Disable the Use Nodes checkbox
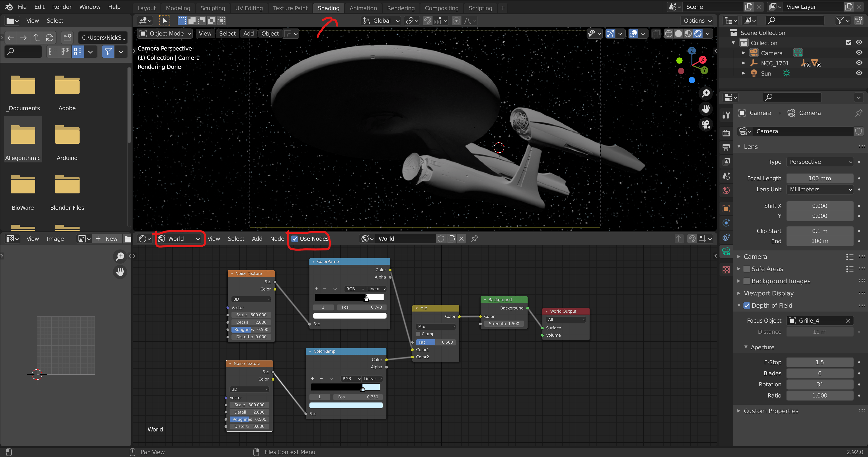 point(295,238)
